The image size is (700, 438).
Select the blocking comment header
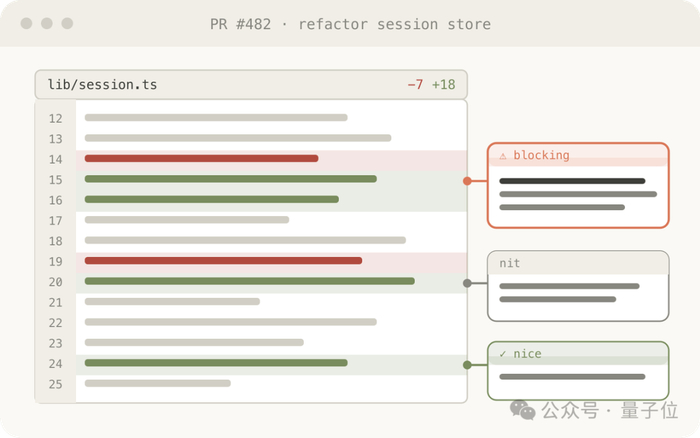pyautogui.click(x=578, y=155)
